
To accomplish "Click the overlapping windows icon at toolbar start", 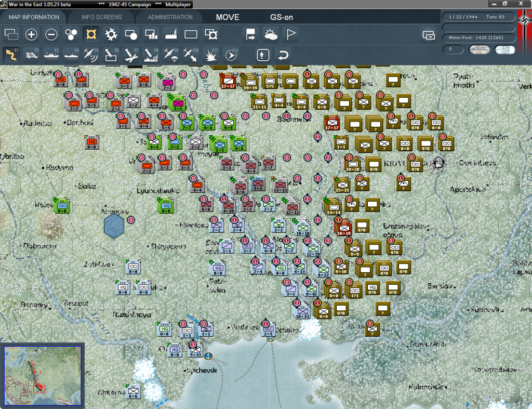I will pos(11,34).
